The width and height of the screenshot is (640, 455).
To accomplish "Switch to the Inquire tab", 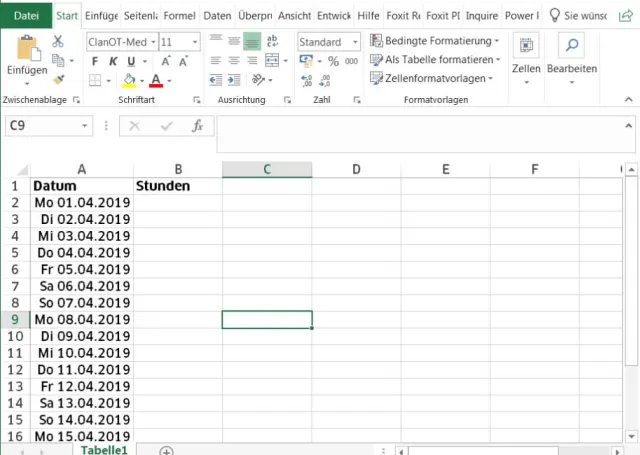I will [x=482, y=16].
